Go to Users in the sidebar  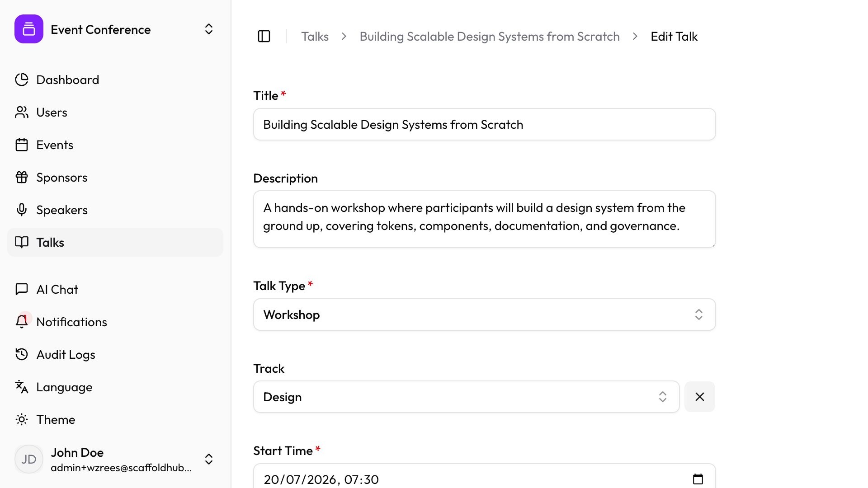click(x=52, y=112)
